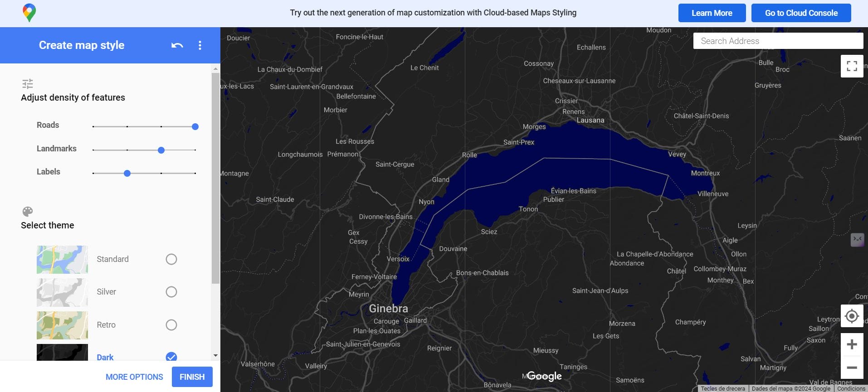Open Tecles de drecera shortcuts
868x392 pixels.
point(723,388)
